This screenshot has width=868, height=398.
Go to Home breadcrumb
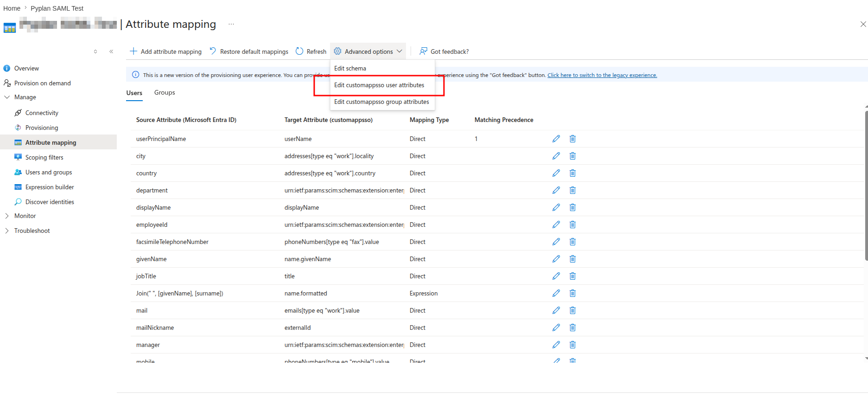pos(12,8)
